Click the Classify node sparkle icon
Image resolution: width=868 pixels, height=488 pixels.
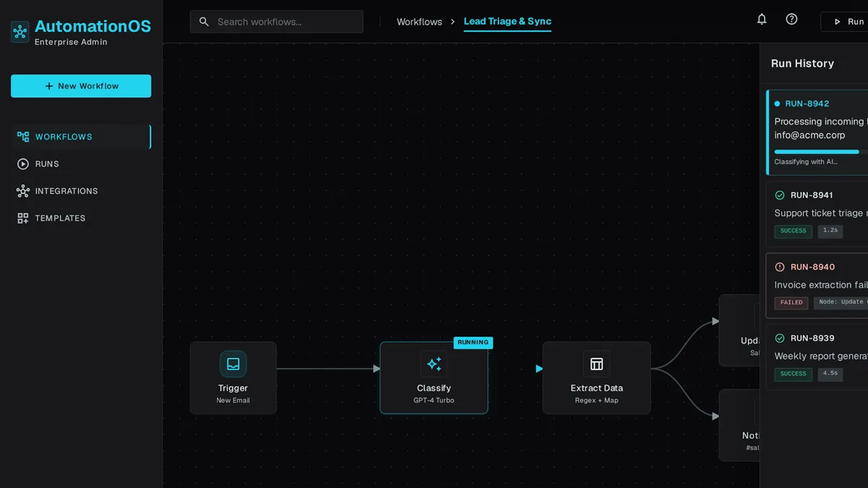click(434, 364)
